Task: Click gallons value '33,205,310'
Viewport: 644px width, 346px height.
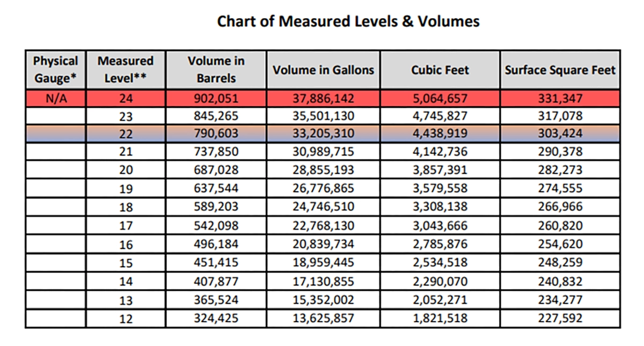Action: click(323, 134)
